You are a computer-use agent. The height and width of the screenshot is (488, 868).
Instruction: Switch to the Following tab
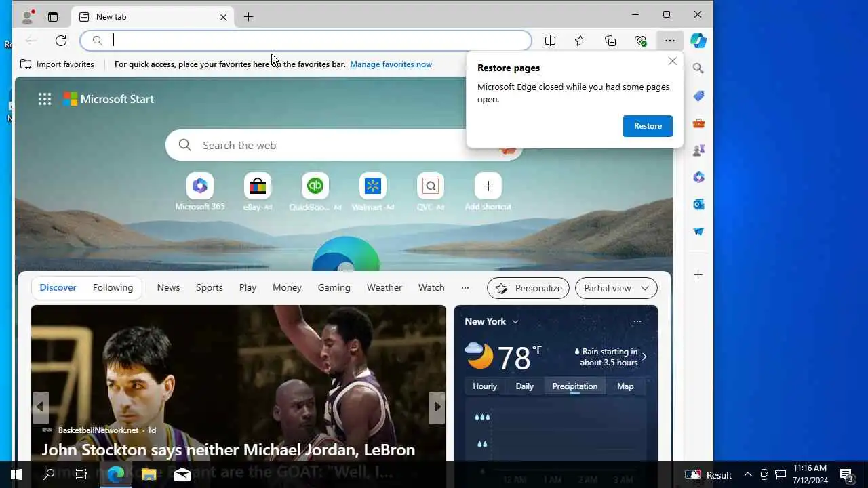point(113,287)
